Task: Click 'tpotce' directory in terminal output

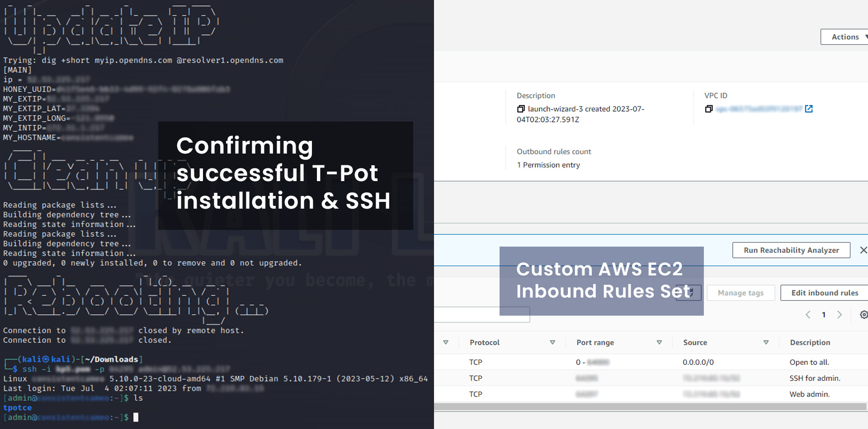Action: [17, 407]
